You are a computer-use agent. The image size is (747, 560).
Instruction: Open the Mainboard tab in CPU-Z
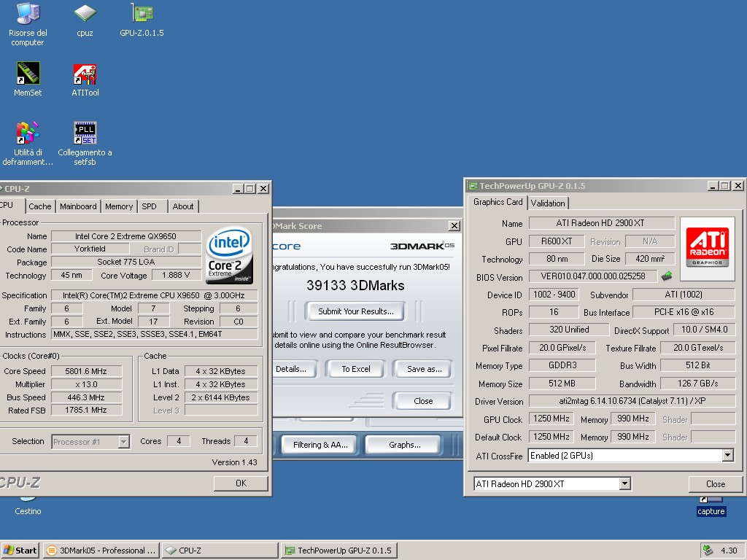click(78, 206)
